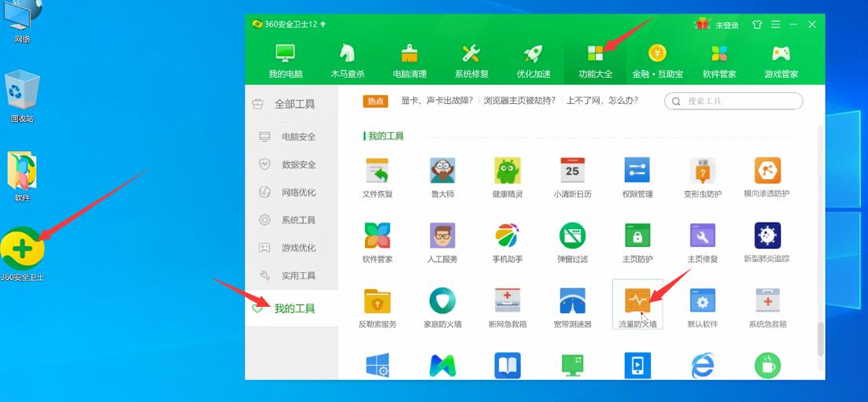Click the Windows tool icon in bottom row
Viewport: 868px width, 402px height.
(x=377, y=366)
